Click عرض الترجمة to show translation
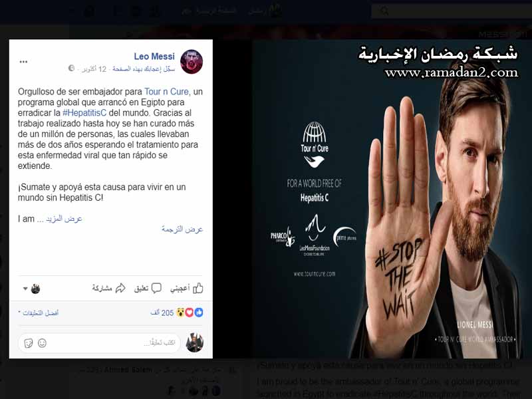Image resolution: width=532 pixels, height=399 pixels. tap(182, 229)
